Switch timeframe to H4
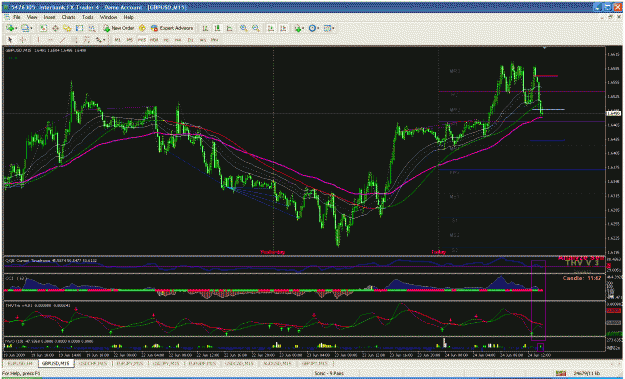 (x=178, y=40)
